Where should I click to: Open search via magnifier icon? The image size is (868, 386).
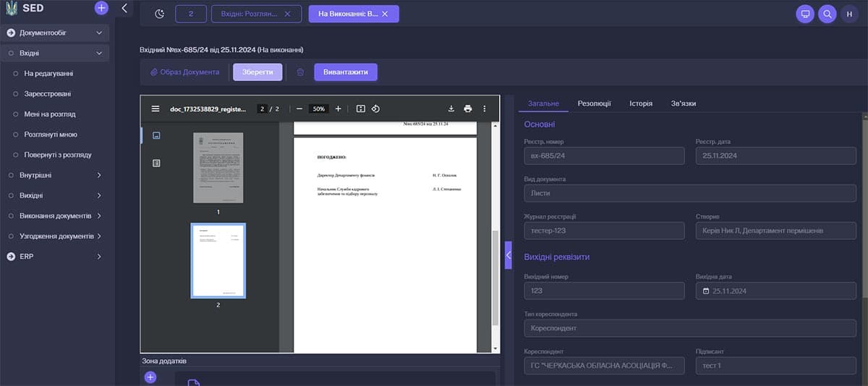827,14
